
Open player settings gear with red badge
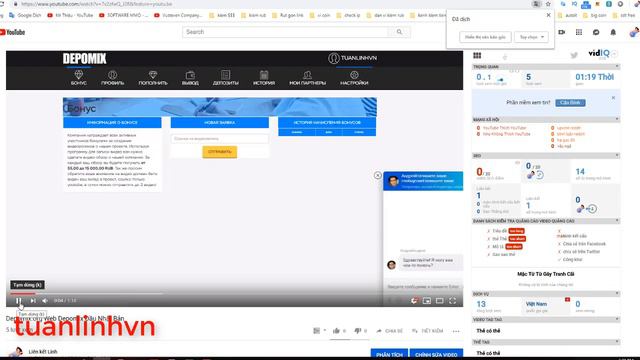tap(414, 301)
